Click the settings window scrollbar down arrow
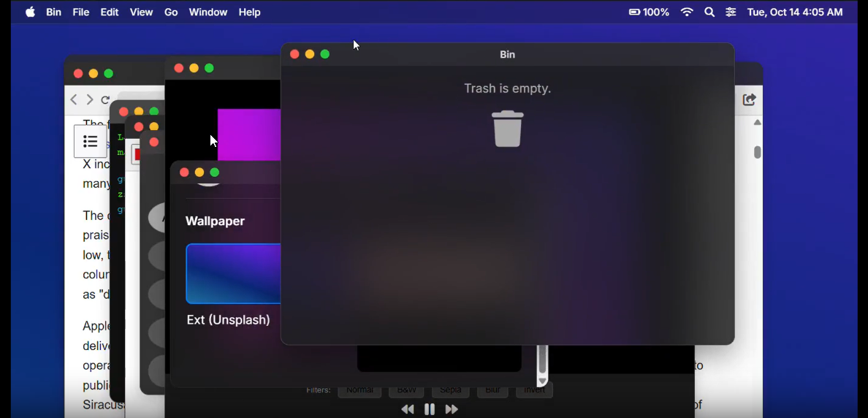 (542, 381)
